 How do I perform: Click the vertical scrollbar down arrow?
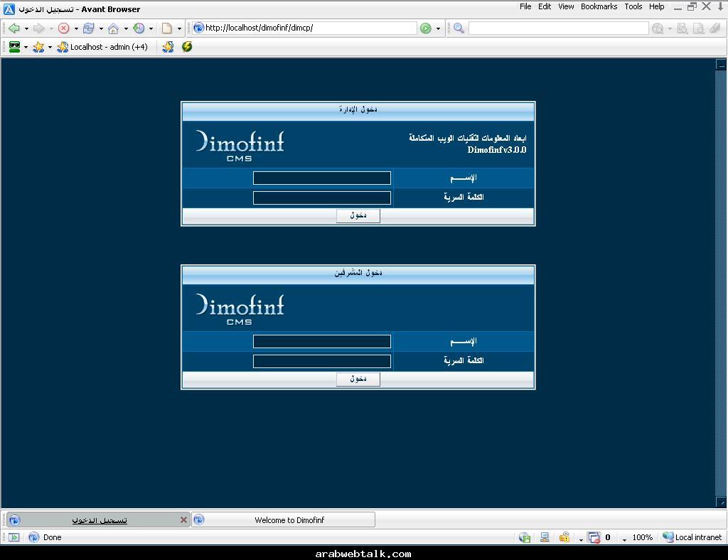coord(721,502)
